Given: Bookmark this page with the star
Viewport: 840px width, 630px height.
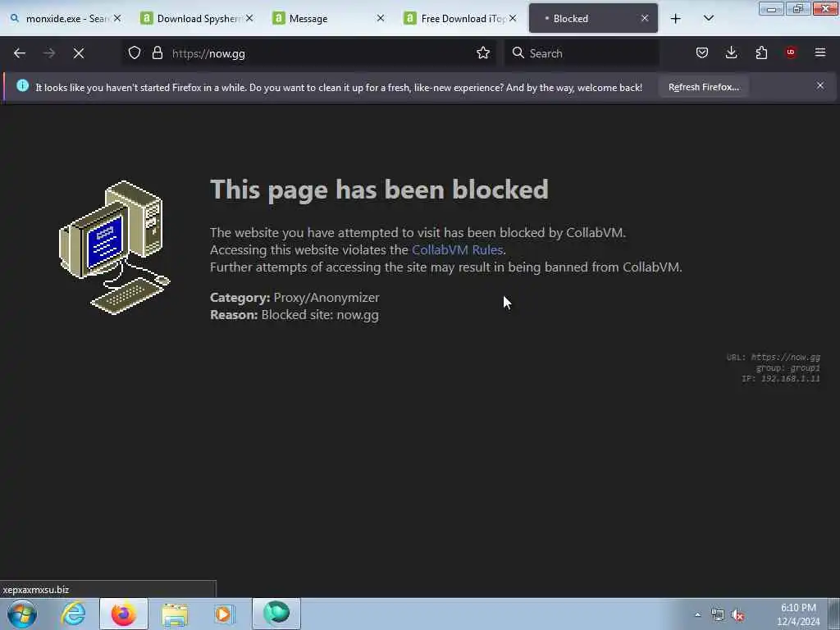Looking at the screenshot, I should tap(483, 52).
